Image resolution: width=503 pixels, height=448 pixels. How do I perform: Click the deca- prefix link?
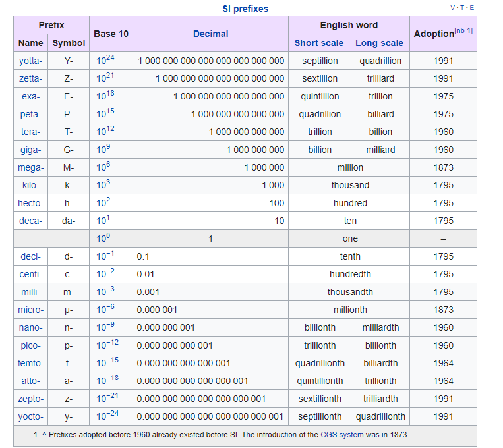(x=31, y=221)
